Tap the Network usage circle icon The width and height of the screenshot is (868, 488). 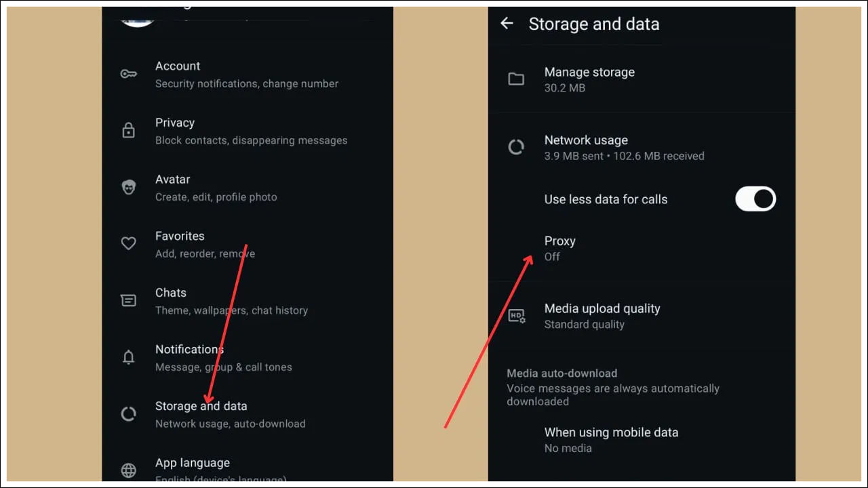tap(516, 147)
